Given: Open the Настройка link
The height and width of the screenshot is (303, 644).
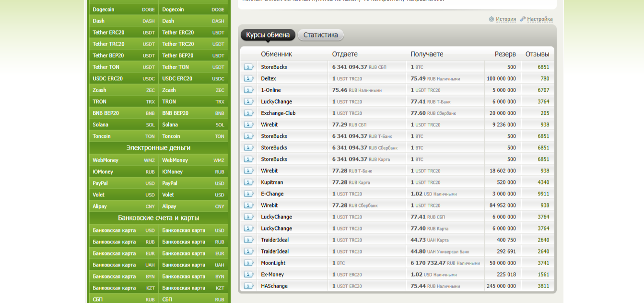Looking at the screenshot, I should pyautogui.click(x=540, y=19).
